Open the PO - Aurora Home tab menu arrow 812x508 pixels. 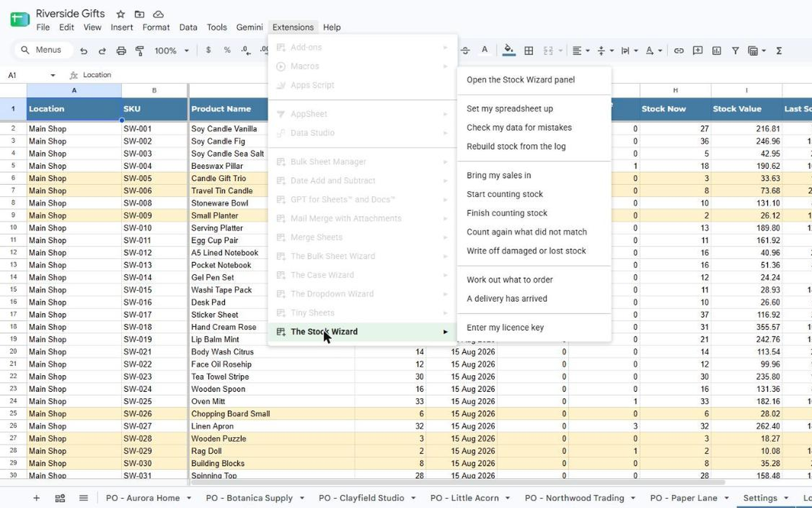(x=190, y=498)
